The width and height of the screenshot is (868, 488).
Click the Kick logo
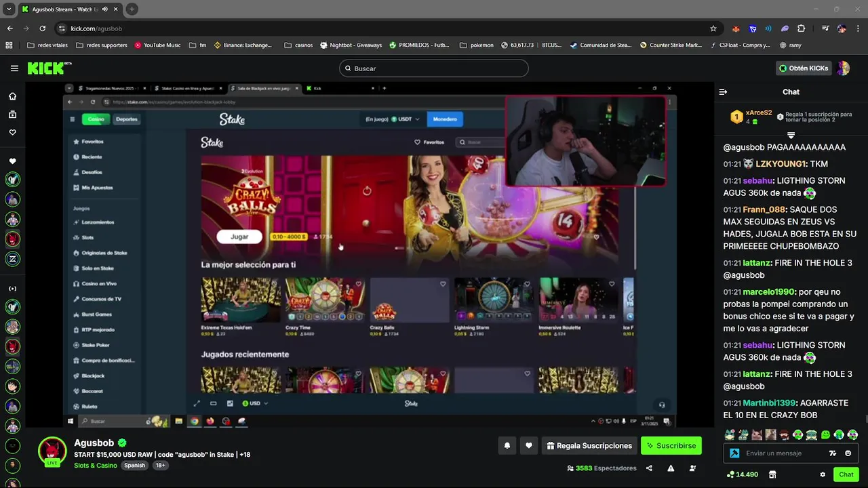tap(49, 68)
